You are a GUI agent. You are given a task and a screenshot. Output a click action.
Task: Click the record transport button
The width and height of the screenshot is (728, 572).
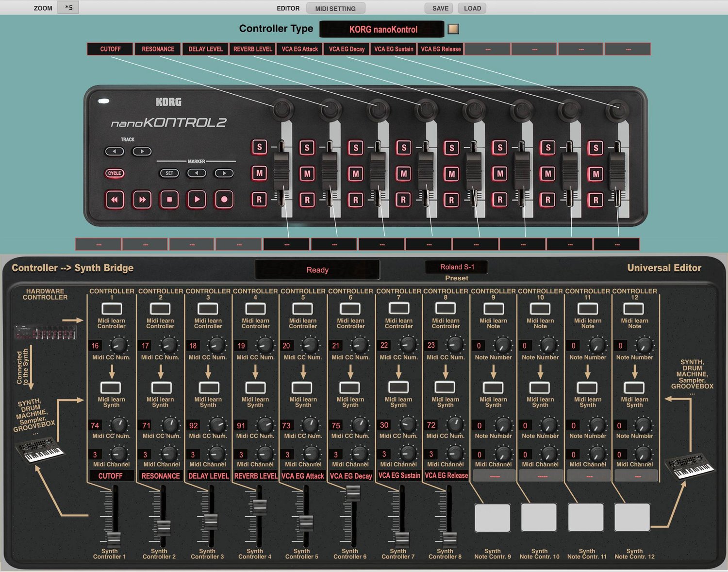[224, 199]
